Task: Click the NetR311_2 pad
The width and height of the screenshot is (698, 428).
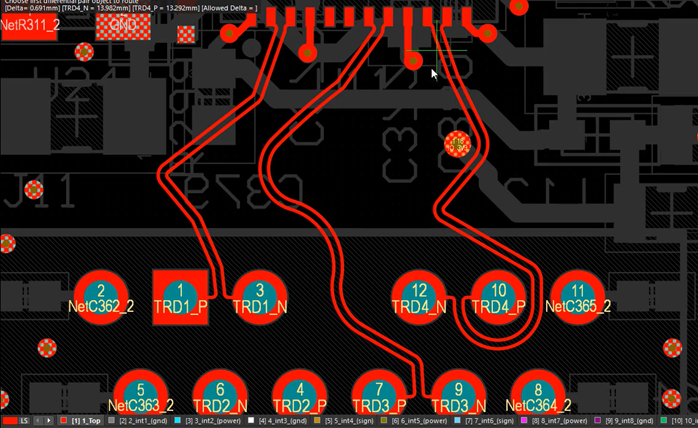Action: (x=29, y=25)
